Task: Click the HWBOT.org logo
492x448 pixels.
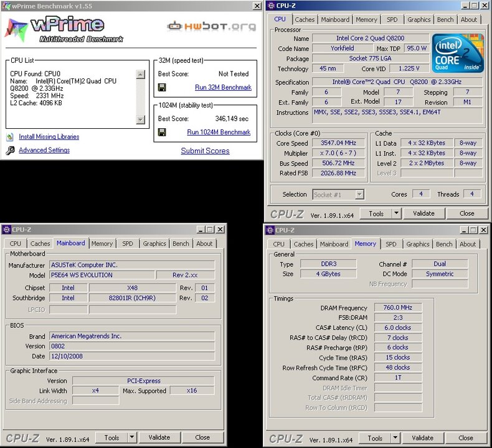Action: pyautogui.click(x=212, y=26)
